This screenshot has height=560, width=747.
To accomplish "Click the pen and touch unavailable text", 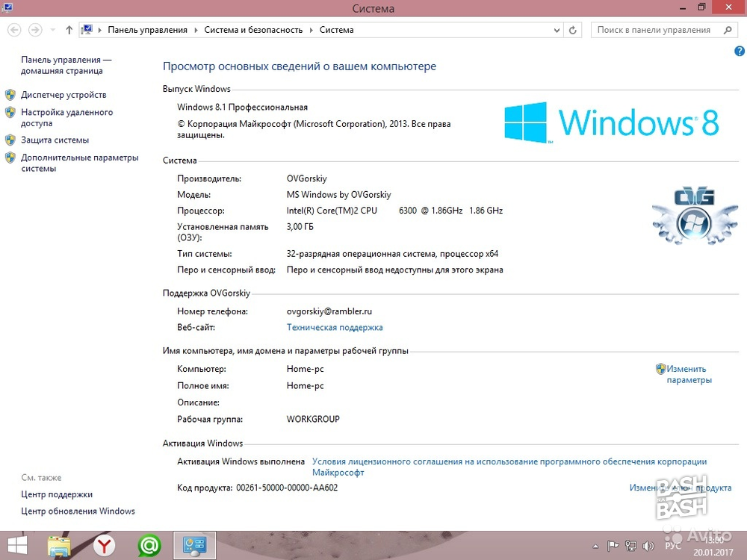I will pos(394,270).
